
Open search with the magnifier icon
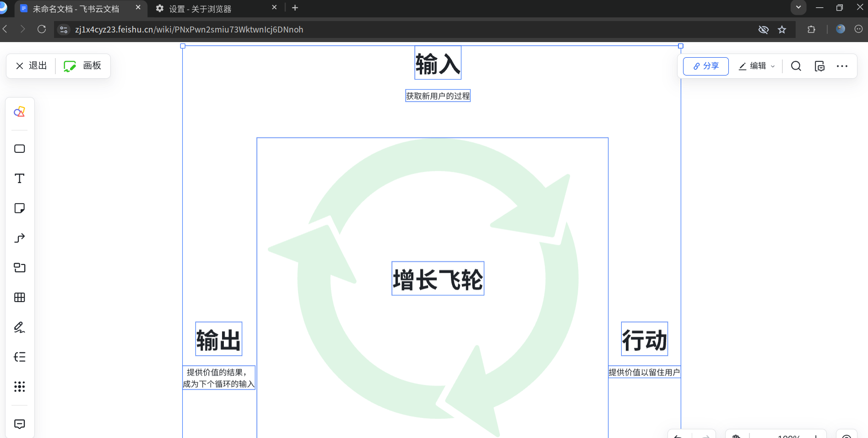(x=796, y=66)
